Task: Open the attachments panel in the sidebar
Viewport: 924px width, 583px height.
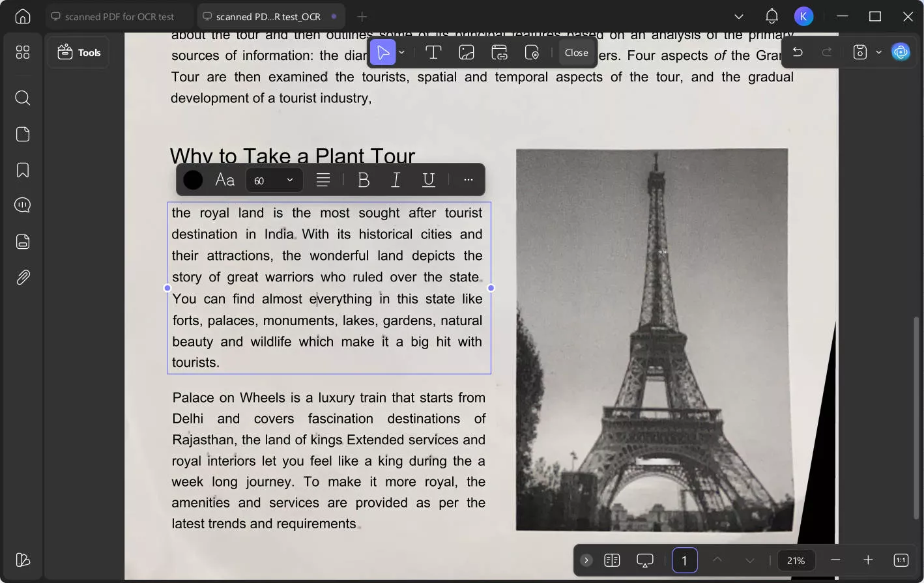Action: (x=22, y=277)
